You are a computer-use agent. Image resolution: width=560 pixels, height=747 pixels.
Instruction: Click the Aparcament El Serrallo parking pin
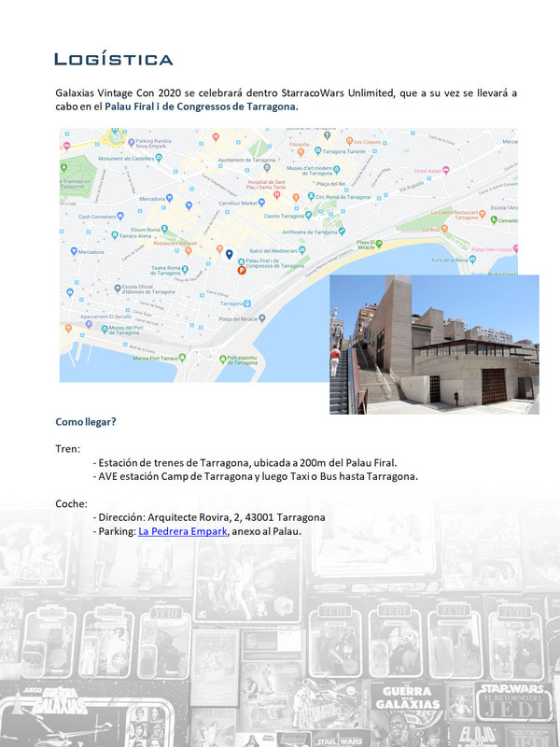click(88, 324)
